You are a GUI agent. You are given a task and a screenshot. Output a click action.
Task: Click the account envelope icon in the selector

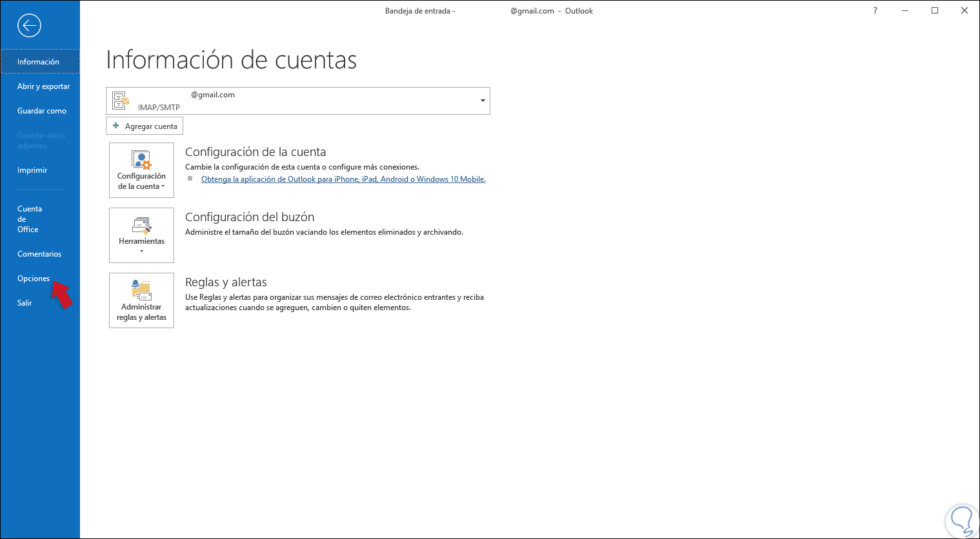[x=121, y=101]
